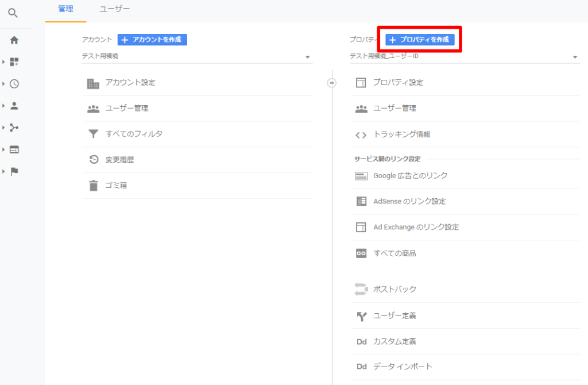Open ゴミ箱 link
The image size is (588, 385).
pyautogui.click(x=116, y=186)
